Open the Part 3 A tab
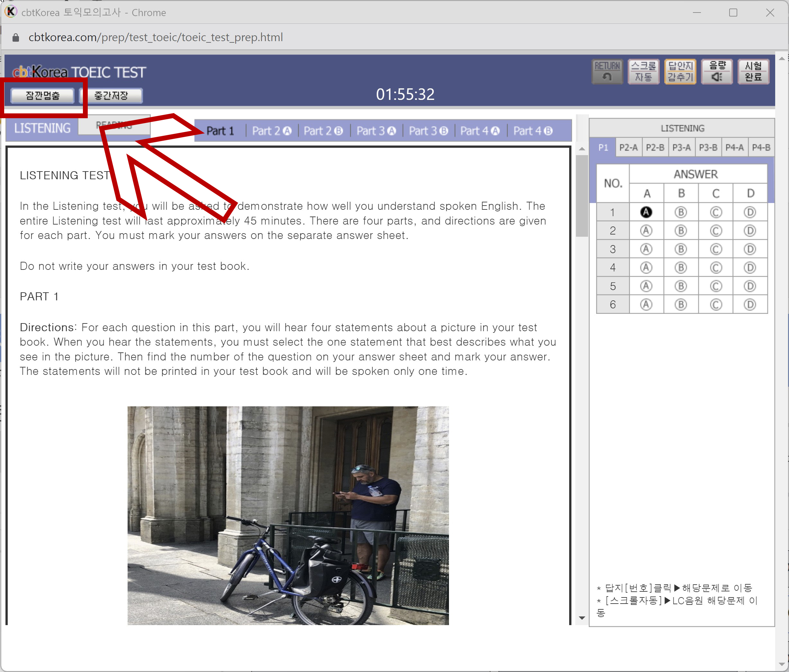The width and height of the screenshot is (789, 672). click(376, 131)
